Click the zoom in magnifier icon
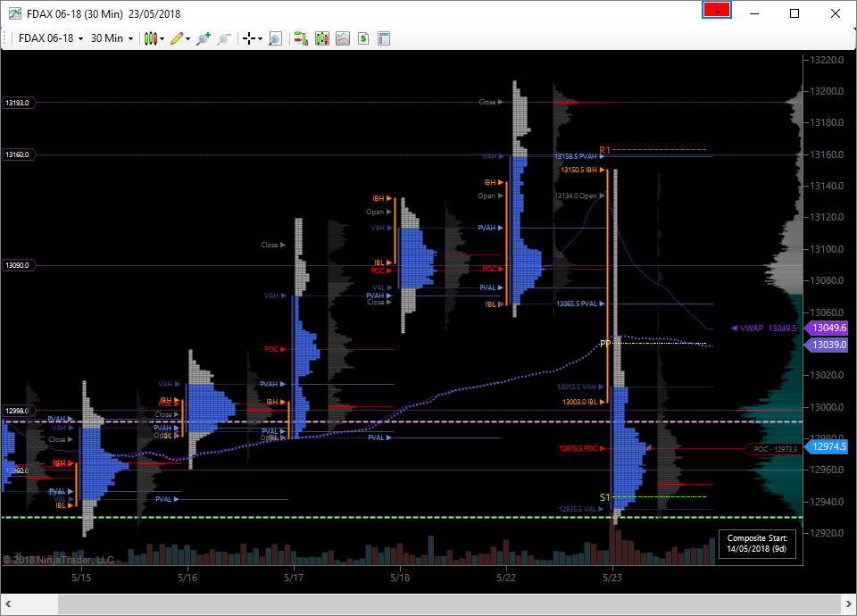Image resolution: width=857 pixels, height=616 pixels. (x=204, y=38)
